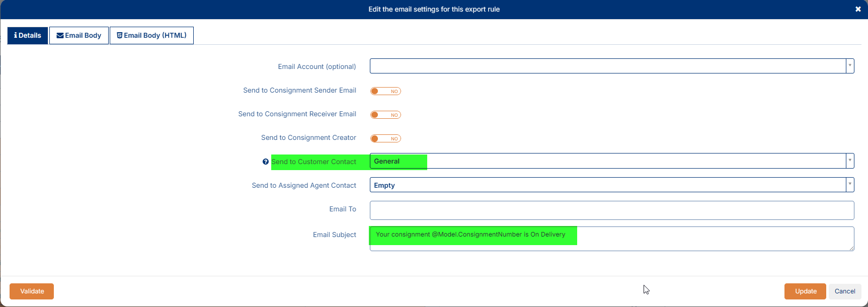Focus the Email To input field
Image resolution: width=868 pixels, height=307 pixels.
point(611,210)
